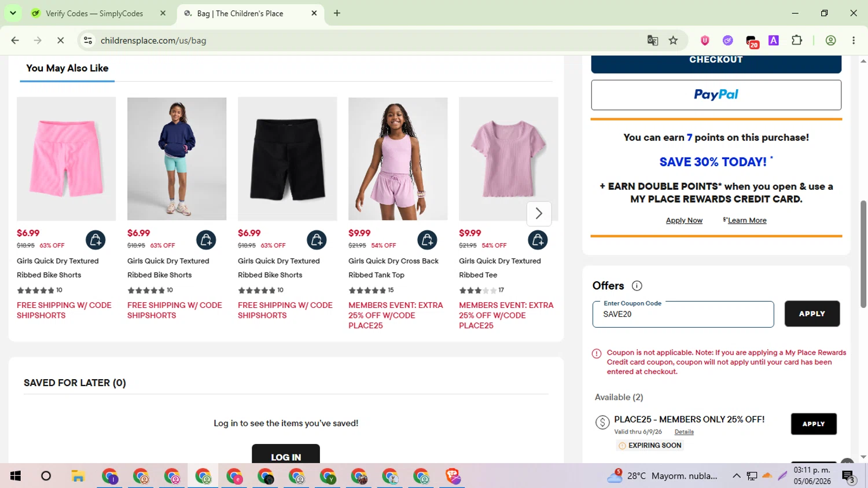Open a new browser tab
This screenshot has height=488, width=868.
tap(337, 13)
